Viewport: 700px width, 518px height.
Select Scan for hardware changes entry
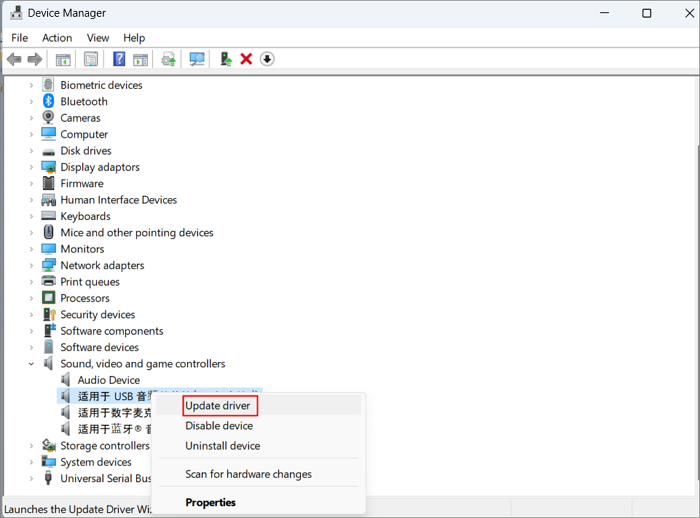click(258, 474)
